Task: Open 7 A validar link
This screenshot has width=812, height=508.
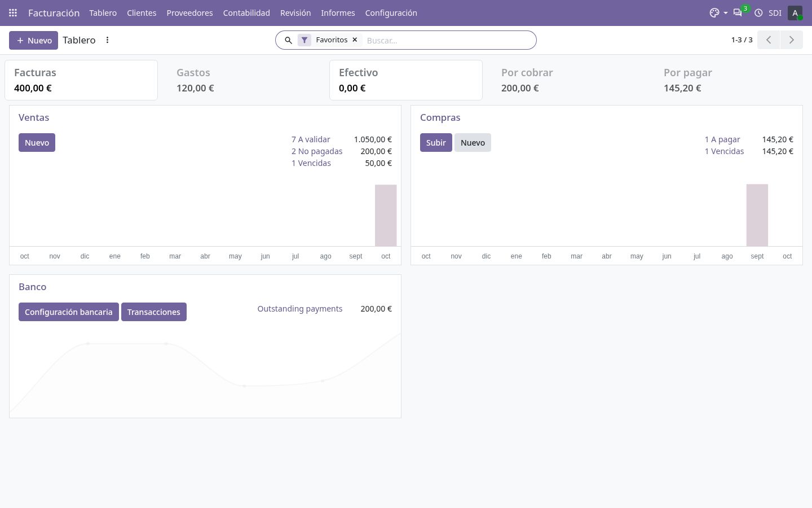Action: pos(311,139)
